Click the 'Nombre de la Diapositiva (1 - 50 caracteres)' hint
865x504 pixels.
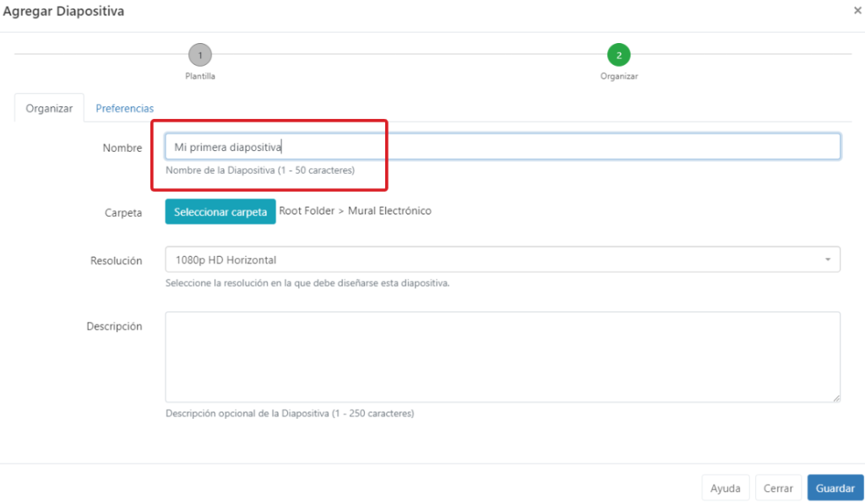pyautogui.click(x=260, y=171)
